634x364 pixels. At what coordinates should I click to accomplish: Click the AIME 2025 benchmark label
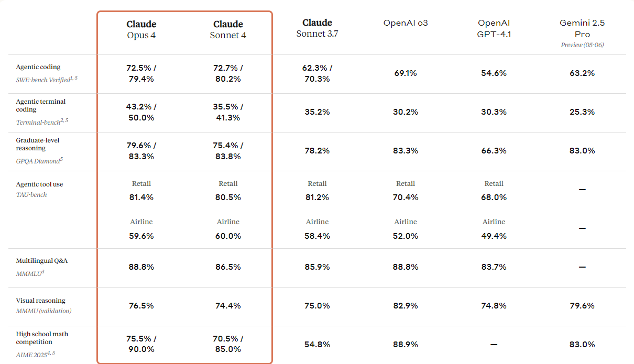click(x=36, y=354)
